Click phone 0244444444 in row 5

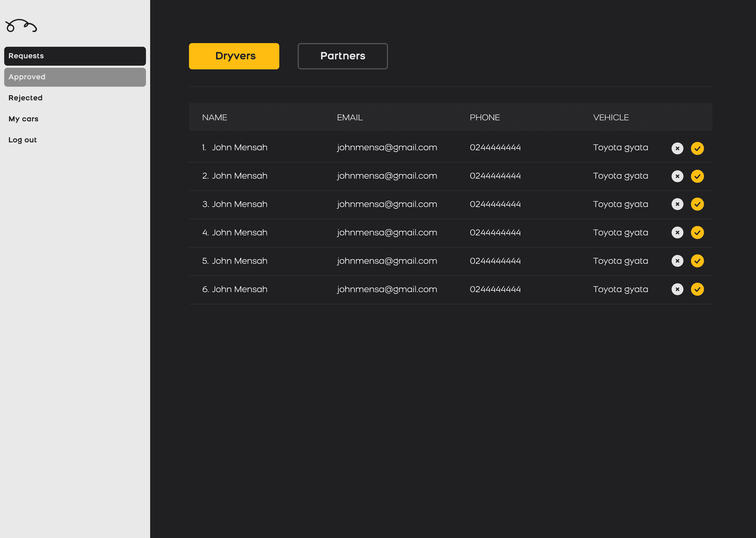[x=495, y=261]
